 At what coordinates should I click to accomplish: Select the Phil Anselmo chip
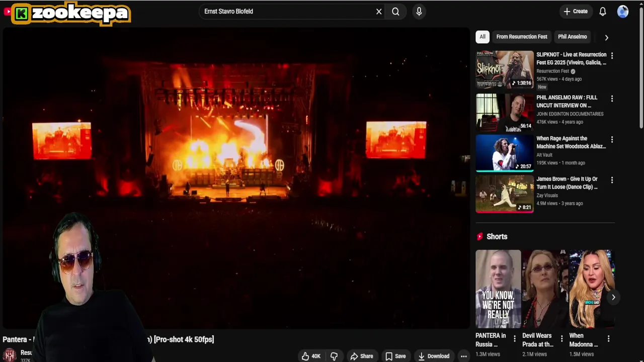coord(573,37)
